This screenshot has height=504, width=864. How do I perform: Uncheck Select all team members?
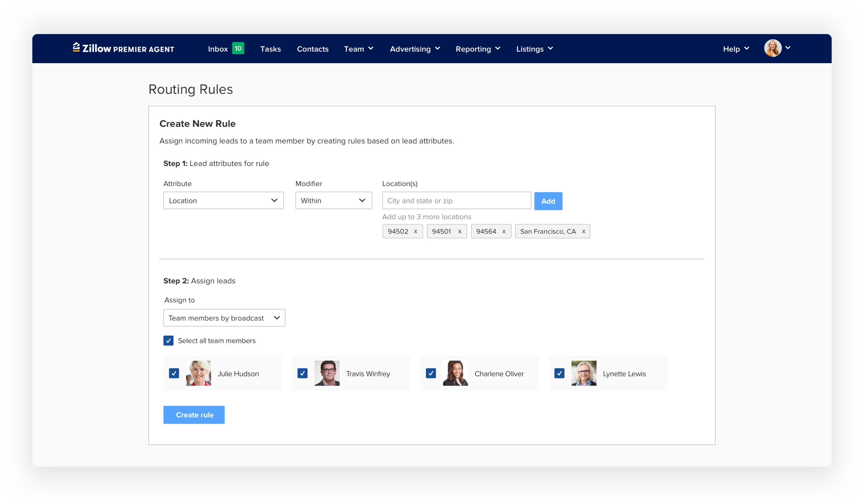coord(168,341)
